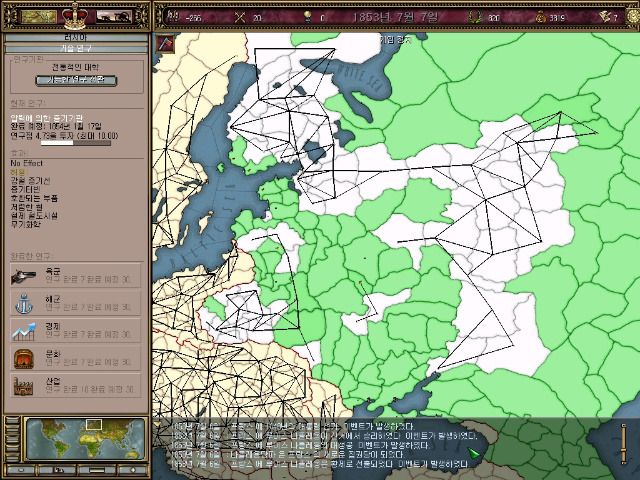The height and width of the screenshot is (480, 640).
Task: Open the 산업 industry research category
Action: pos(76,385)
